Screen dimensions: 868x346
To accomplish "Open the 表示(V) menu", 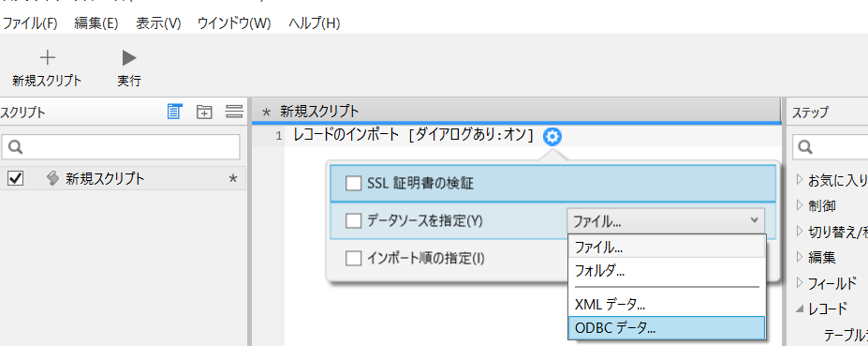I will 158,23.
